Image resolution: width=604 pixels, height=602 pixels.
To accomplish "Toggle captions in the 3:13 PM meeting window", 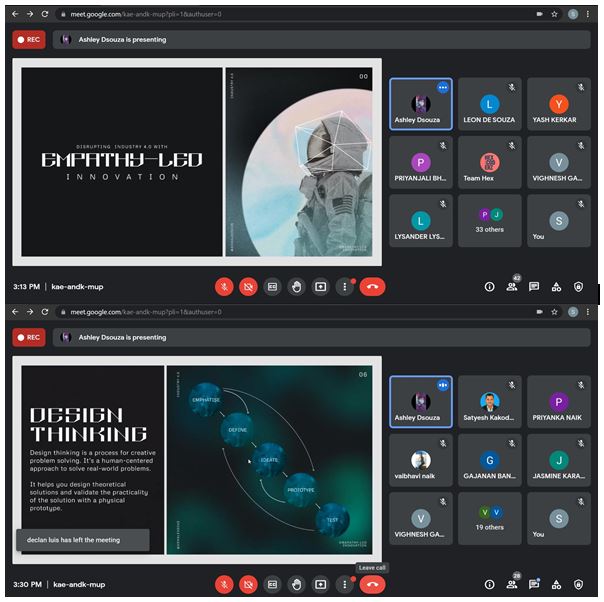I will (x=272, y=287).
